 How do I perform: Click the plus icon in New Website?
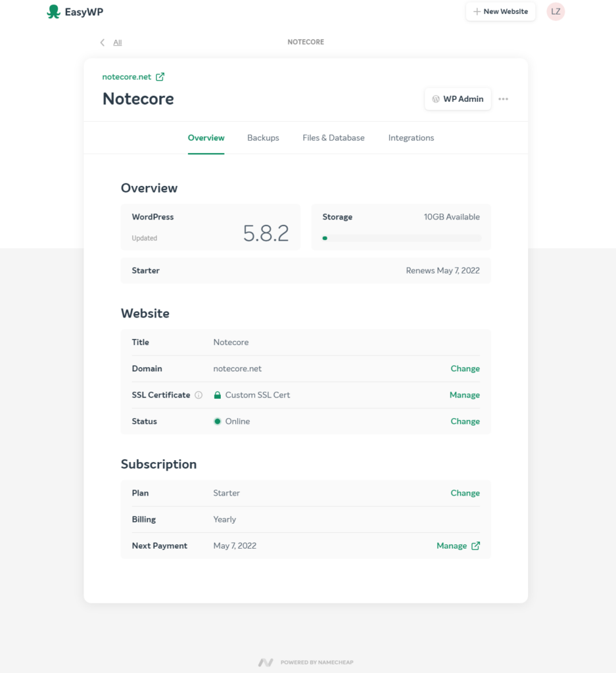(477, 12)
